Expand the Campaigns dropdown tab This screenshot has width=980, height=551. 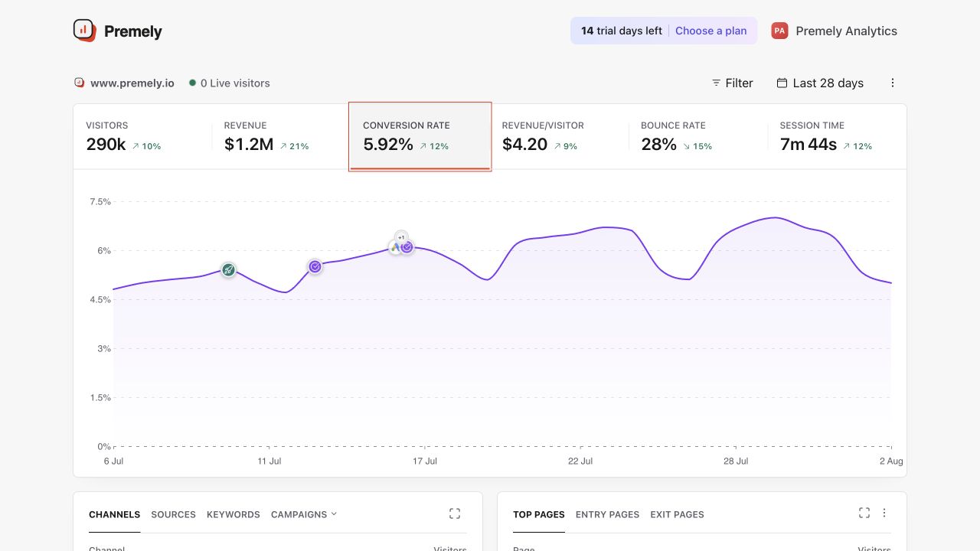click(x=304, y=514)
